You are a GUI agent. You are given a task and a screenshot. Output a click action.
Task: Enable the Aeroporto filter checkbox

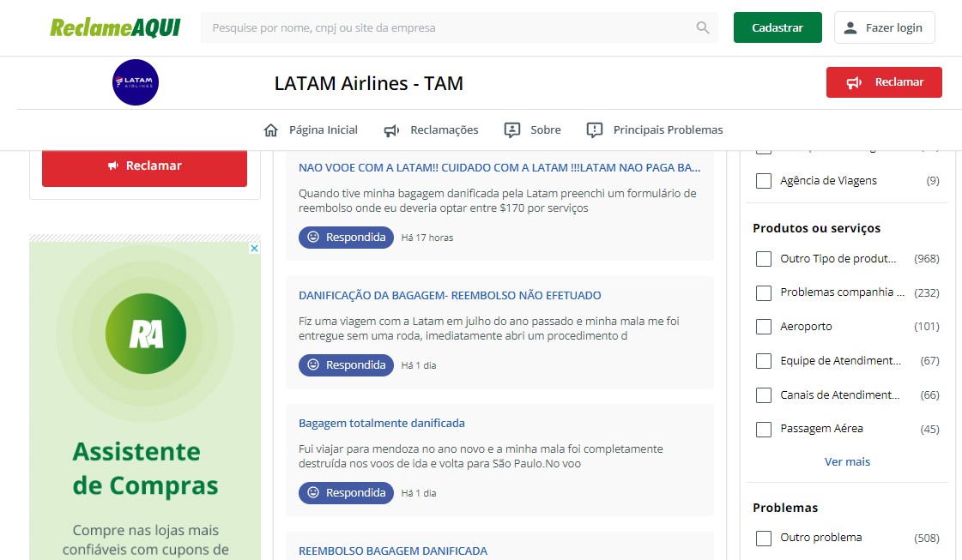763,327
